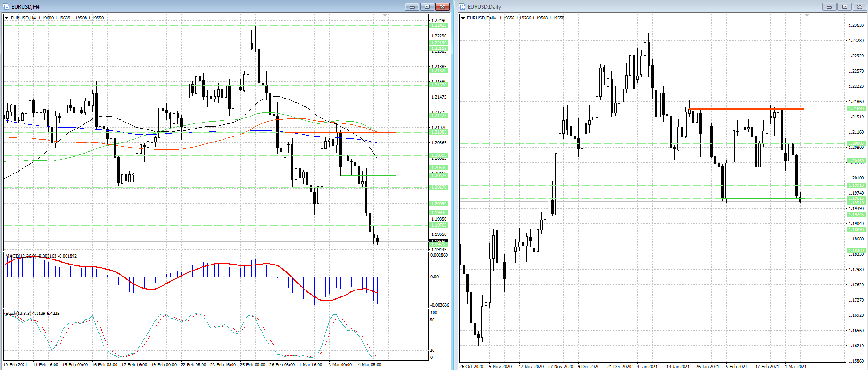Click the chart shift marker on Daily chart
This screenshot has height=370, width=868.
(x=807, y=16)
